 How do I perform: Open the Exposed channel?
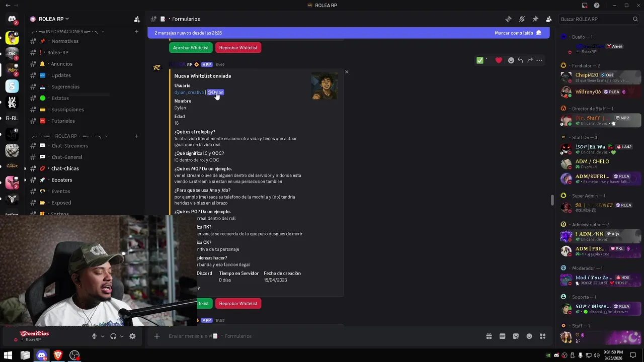[61, 203]
